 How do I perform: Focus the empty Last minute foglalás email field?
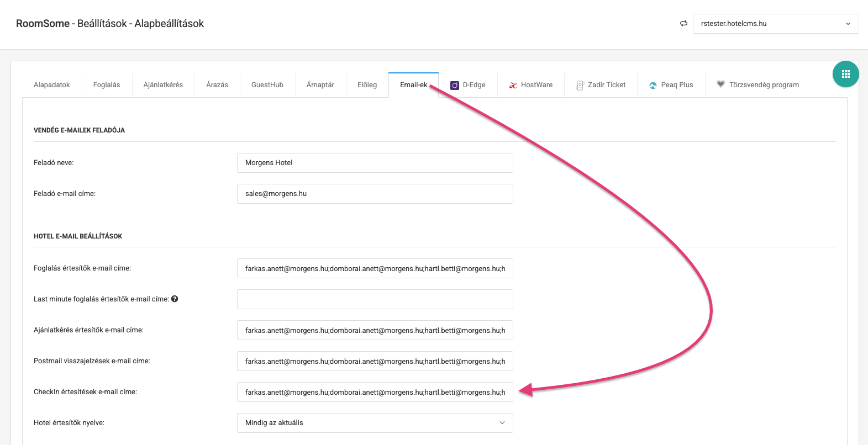click(375, 299)
